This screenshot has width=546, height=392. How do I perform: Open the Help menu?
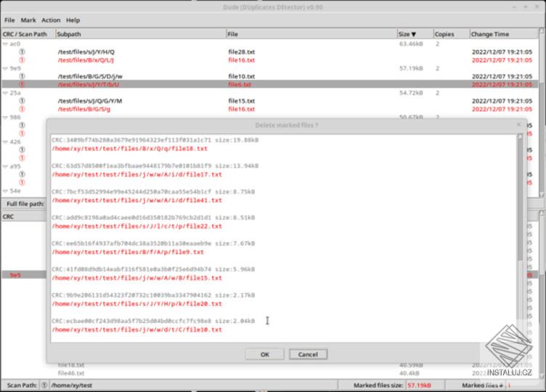[73, 20]
